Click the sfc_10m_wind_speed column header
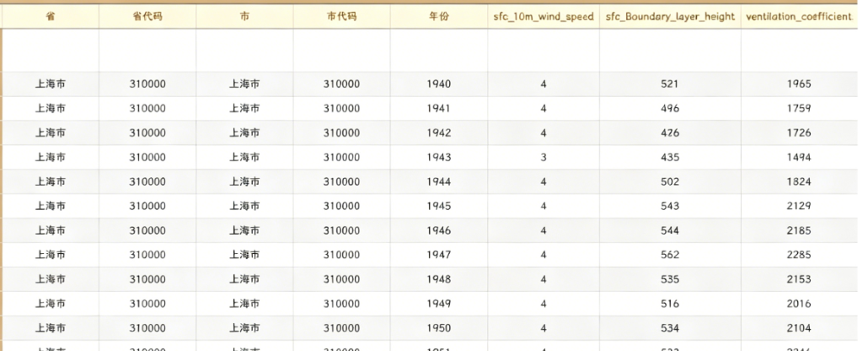This screenshot has height=351, width=868. point(544,17)
